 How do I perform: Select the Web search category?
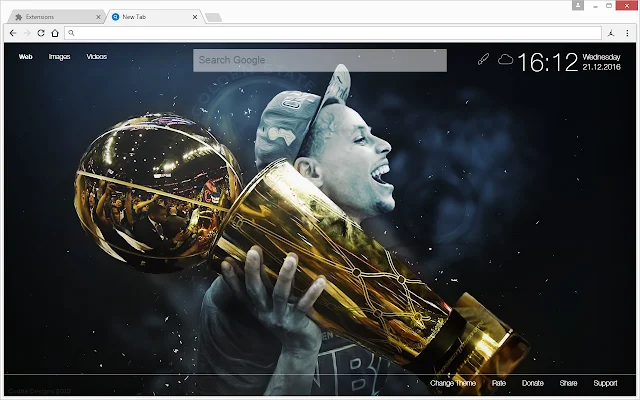coord(25,57)
